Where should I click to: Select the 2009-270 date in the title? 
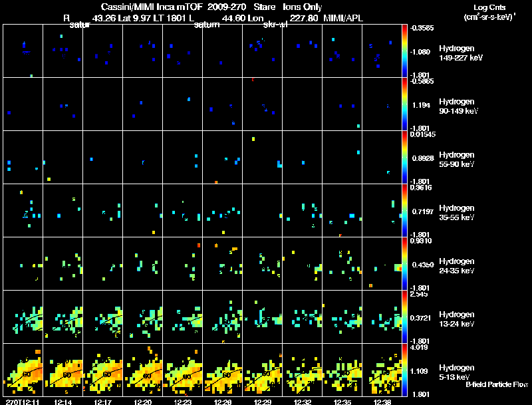(x=226, y=7)
